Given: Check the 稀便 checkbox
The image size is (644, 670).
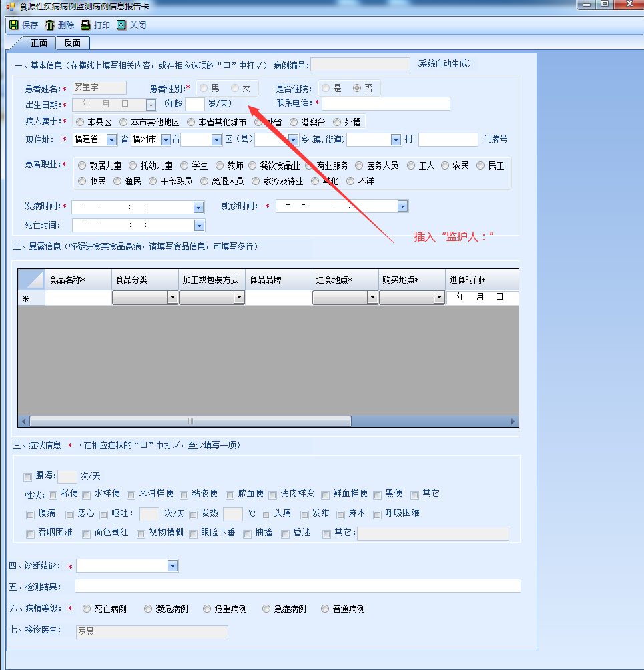Looking at the screenshot, I should 53,496.
